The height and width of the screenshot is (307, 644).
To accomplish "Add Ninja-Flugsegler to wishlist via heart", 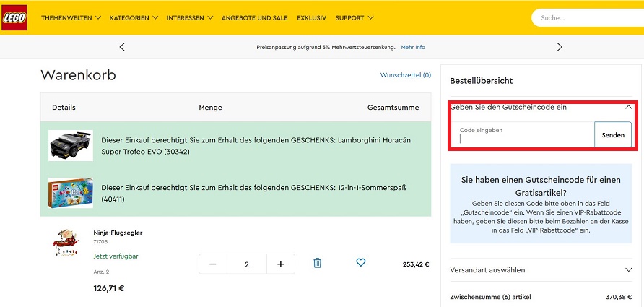I will (360, 262).
